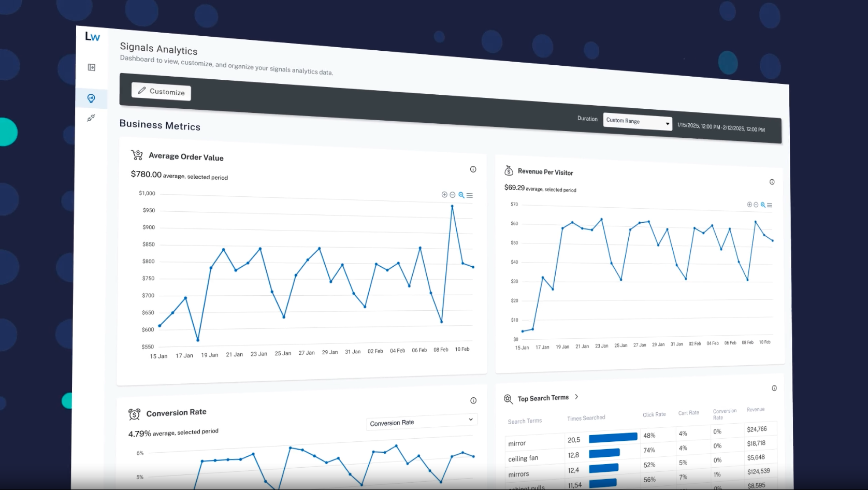Image resolution: width=868 pixels, height=490 pixels.
Task: Click the collapse sidebar icon below the Lw logo
Action: pyautogui.click(x=91, y=67)
